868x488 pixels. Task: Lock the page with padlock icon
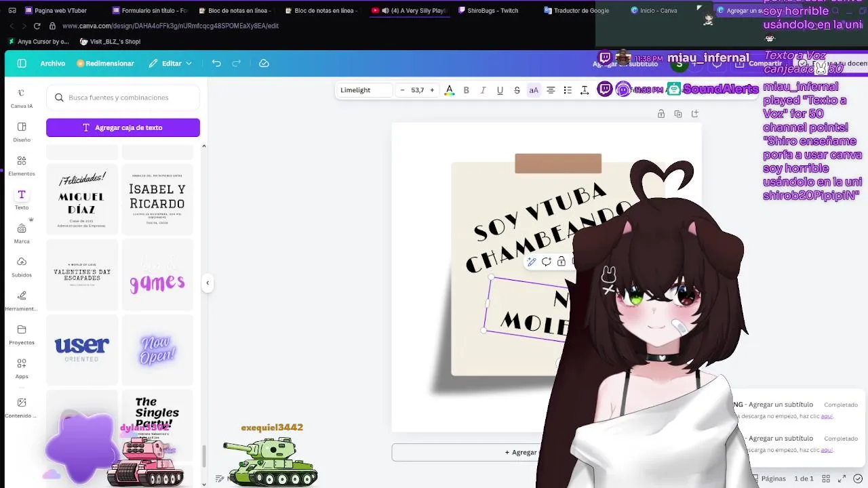click(661, 114)
